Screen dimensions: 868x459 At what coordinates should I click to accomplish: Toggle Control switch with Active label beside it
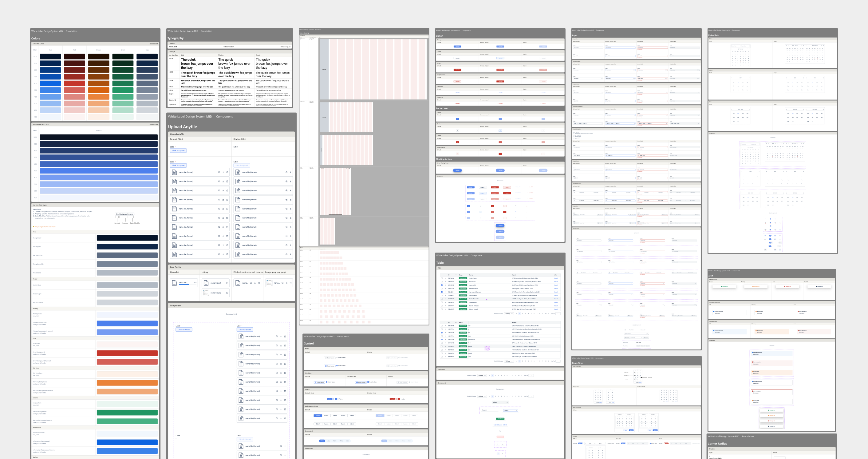coord(336,399)
